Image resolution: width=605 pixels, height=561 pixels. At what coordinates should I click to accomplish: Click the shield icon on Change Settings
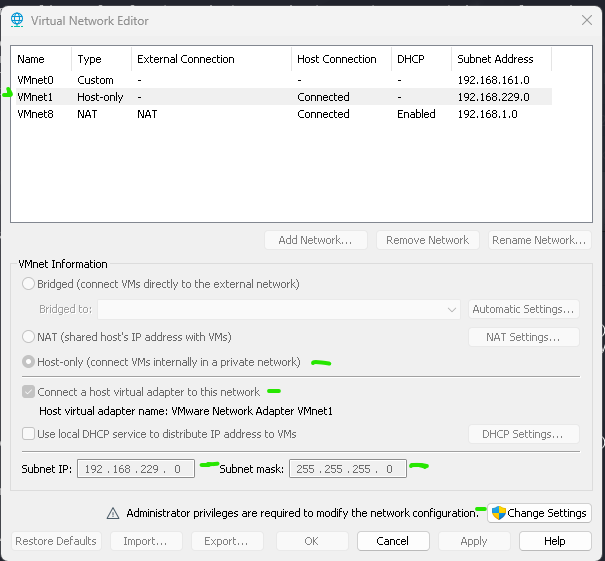click(499, 513)
